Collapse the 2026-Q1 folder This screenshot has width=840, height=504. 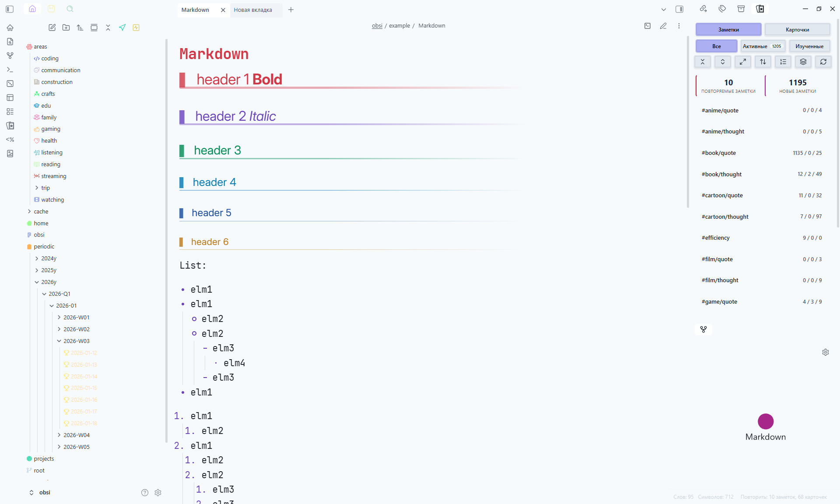pyautogui.click(x=44, y=294)
